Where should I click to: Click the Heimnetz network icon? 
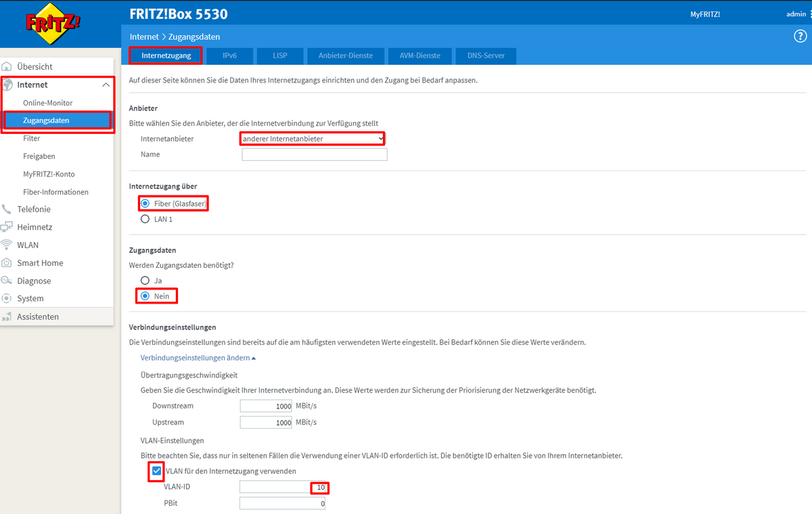click(7, 227)
